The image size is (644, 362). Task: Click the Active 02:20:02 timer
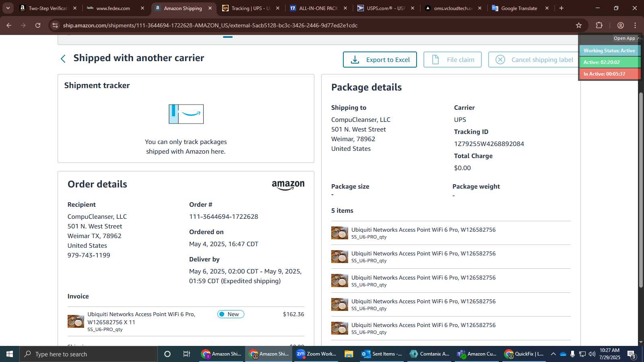[x=609, y=62]
